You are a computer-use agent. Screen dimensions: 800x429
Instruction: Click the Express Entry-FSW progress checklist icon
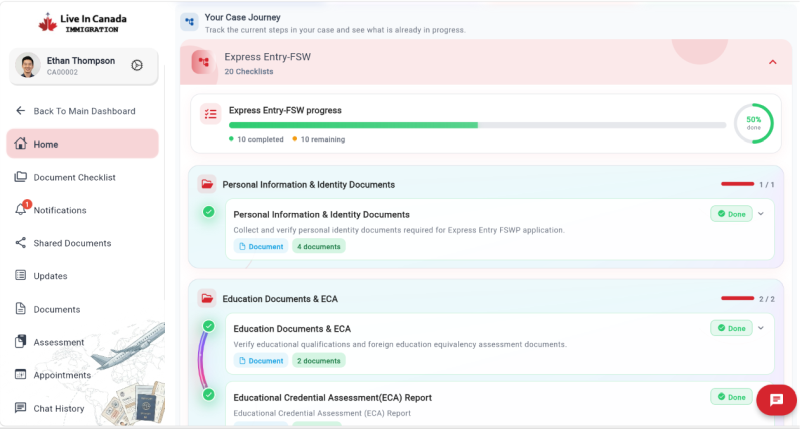(210, 114)
